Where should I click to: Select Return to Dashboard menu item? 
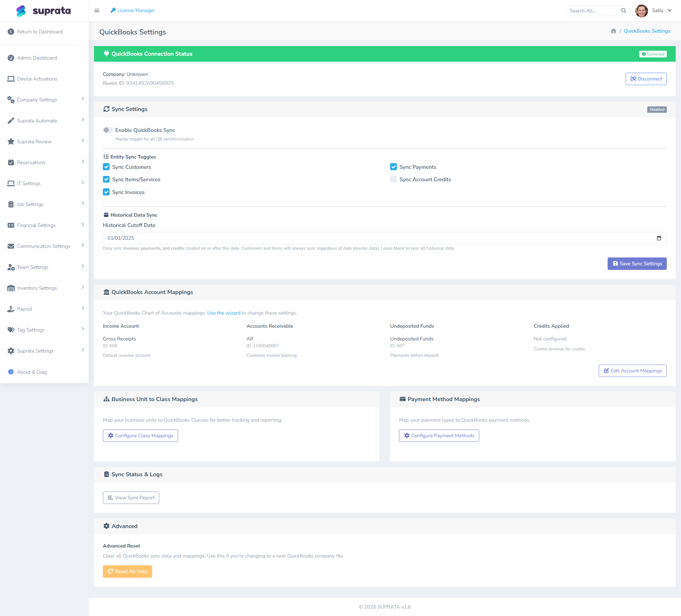[44, 32]
